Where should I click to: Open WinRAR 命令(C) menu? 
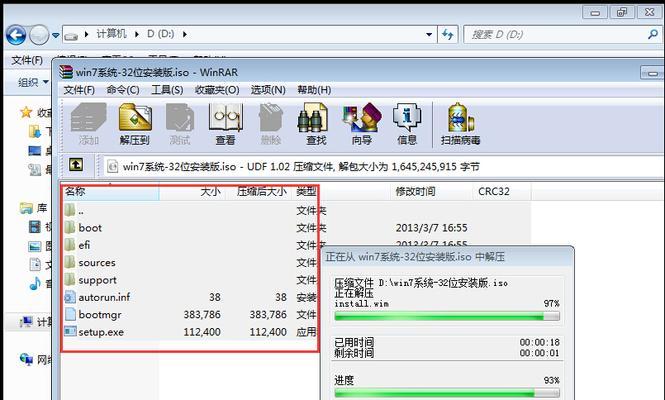click(123, 90)
